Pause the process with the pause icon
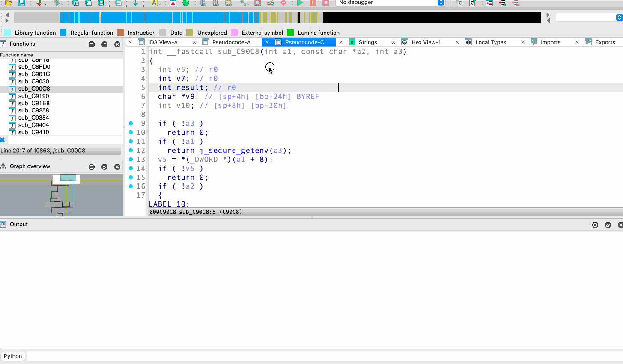The width and height of the screenshot is (623, 364). (x=313, y=3)
